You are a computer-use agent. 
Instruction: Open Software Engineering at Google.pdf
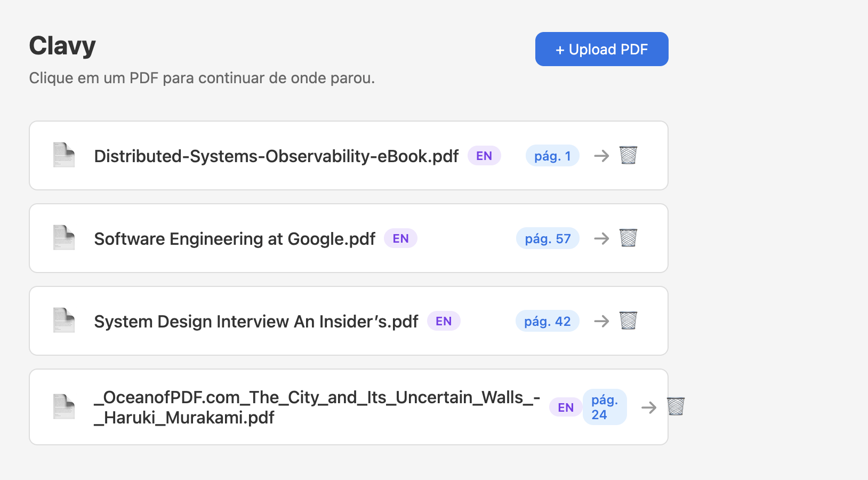235,239
